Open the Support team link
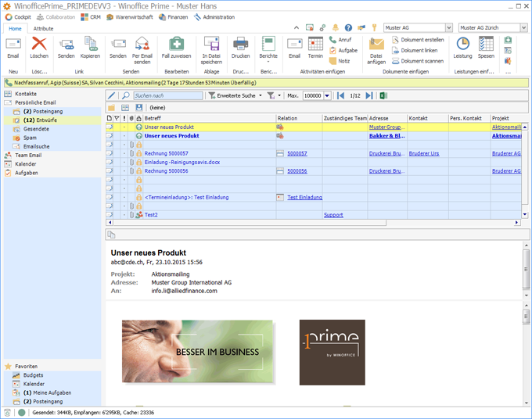The height and width of the screenshot is (419, 532). pyautogui.click(x=333, y=215)
